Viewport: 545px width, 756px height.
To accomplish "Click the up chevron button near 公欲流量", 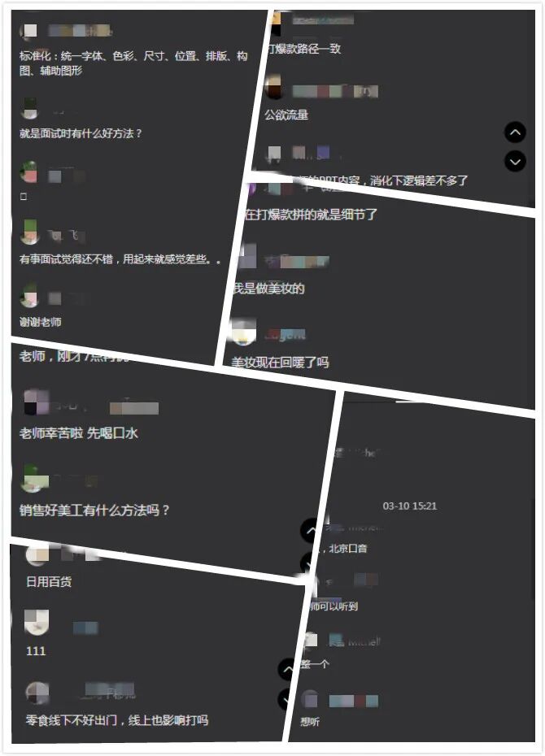I will (x=515, y=133).
